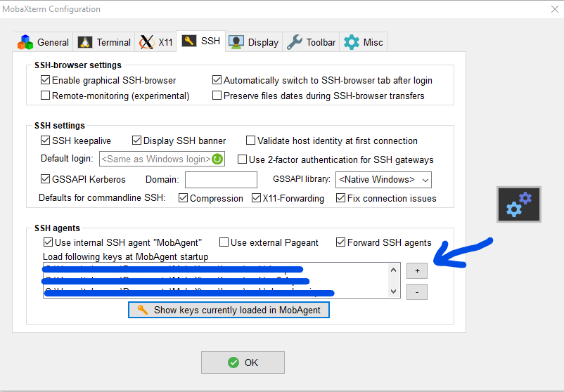The height and width of the screenshot is (392, 564).
Task: Enable Preserve files dates during transfers
Action: pyautogui.click(x=217, y=96)
